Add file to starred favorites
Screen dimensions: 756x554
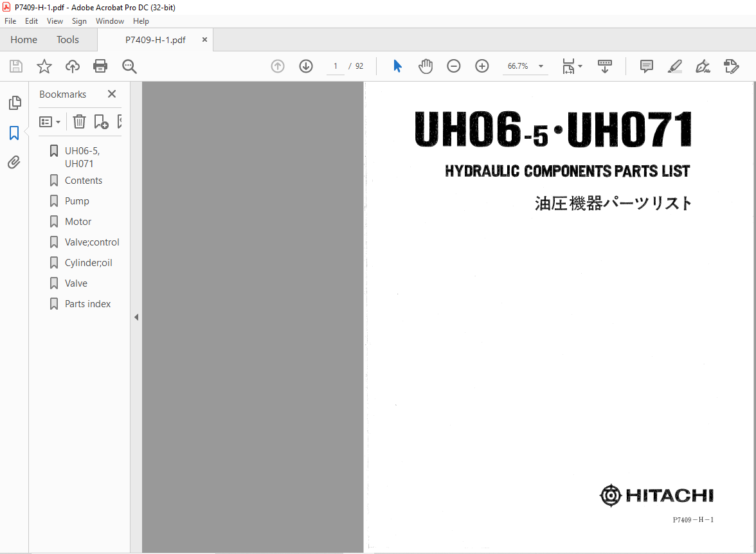(x=44, y=66)
